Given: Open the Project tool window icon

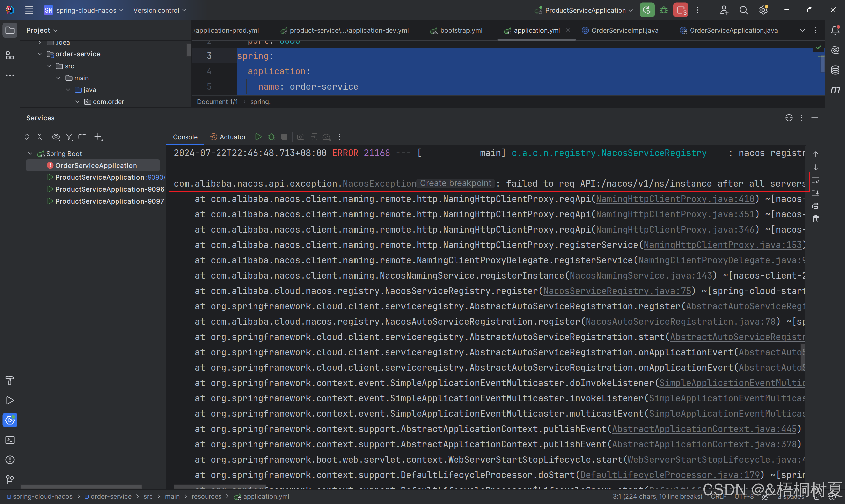Looking at the screenshot, I should (10, 30).
